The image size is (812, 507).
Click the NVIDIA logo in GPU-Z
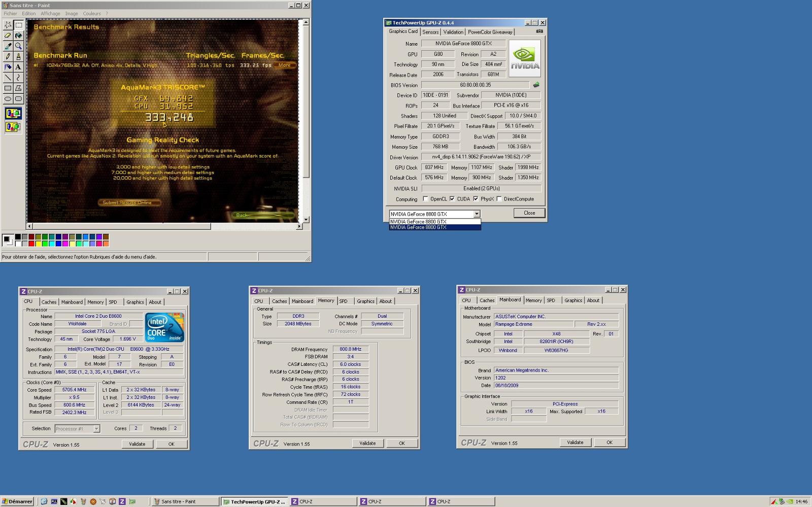tap(525, 58)
